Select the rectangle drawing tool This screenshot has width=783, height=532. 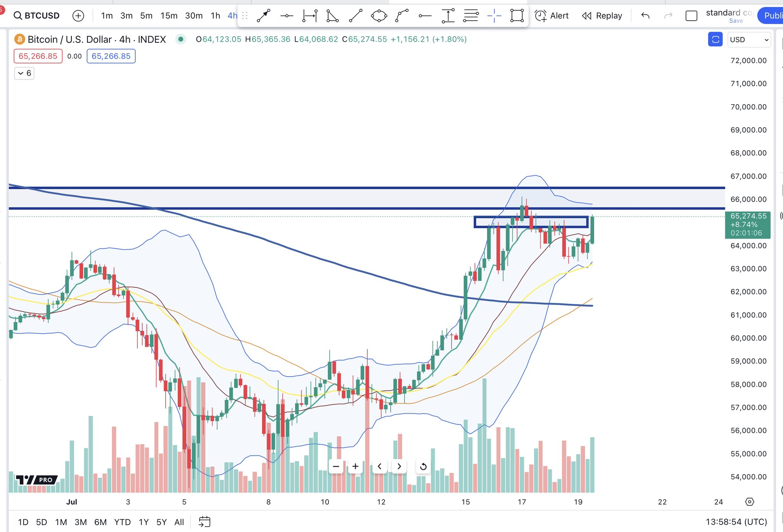coord(517,16)
